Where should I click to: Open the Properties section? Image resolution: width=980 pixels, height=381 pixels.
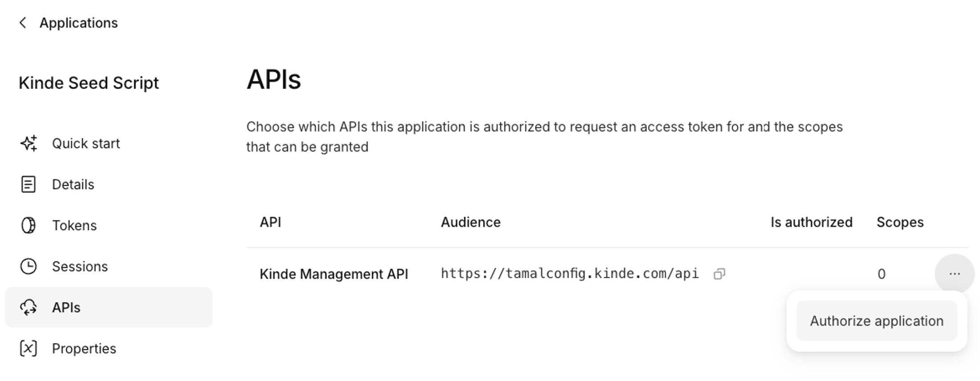click(84, 348)
